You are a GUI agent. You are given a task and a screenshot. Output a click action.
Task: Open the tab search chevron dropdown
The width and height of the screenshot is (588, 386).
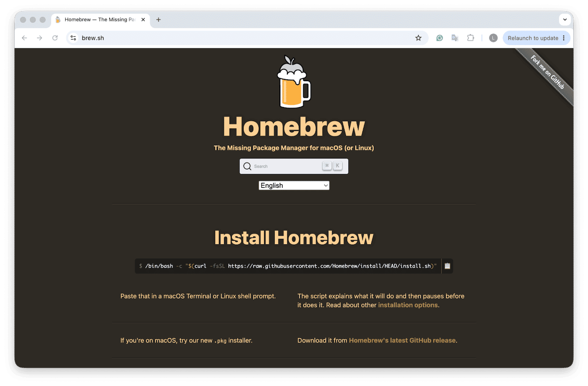pyautogui.click(x=565, y=20)
